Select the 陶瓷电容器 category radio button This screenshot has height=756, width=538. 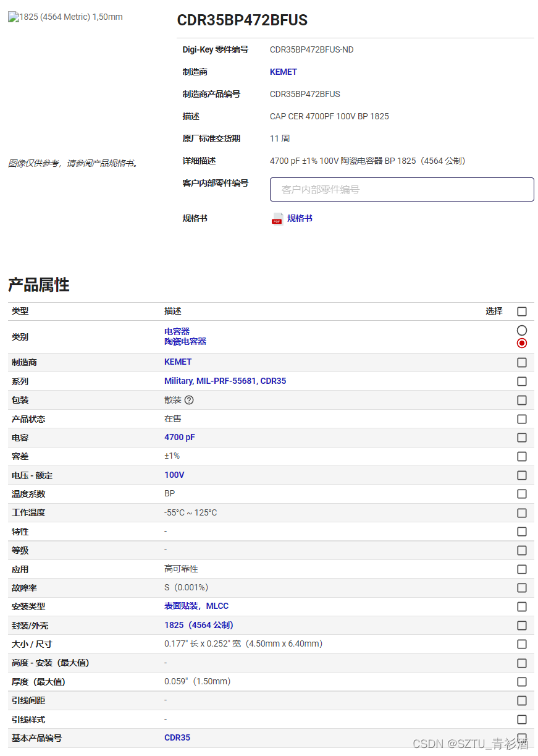[x=522, y=343]
